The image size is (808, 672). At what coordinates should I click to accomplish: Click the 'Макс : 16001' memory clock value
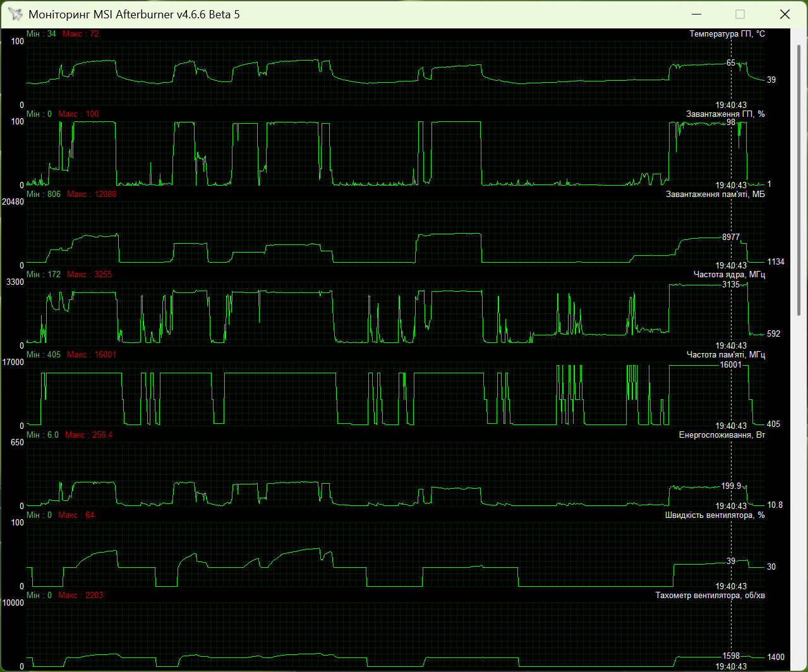pyautogui.click(x=92, y=354)
